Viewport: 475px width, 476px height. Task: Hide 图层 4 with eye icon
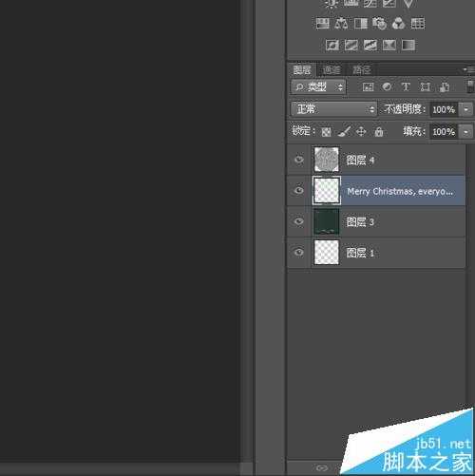point(298,160)
